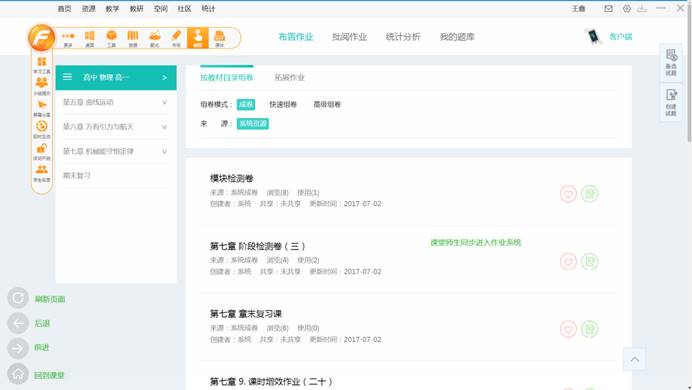The height and width of the screenshot is (390, 692).
Task: Select the 拓展作业 sub-tab
Action: click(x=290, y=78)
